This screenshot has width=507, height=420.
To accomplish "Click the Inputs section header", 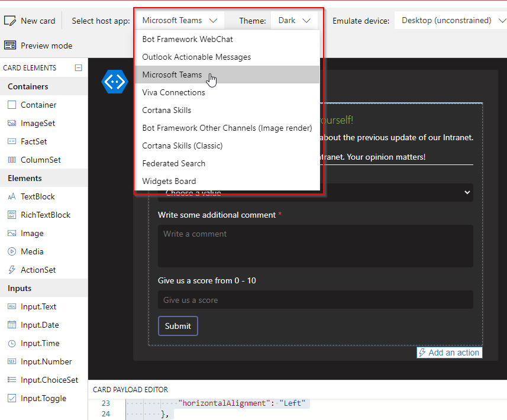I will pyautogui.click(x=44, y=288).
